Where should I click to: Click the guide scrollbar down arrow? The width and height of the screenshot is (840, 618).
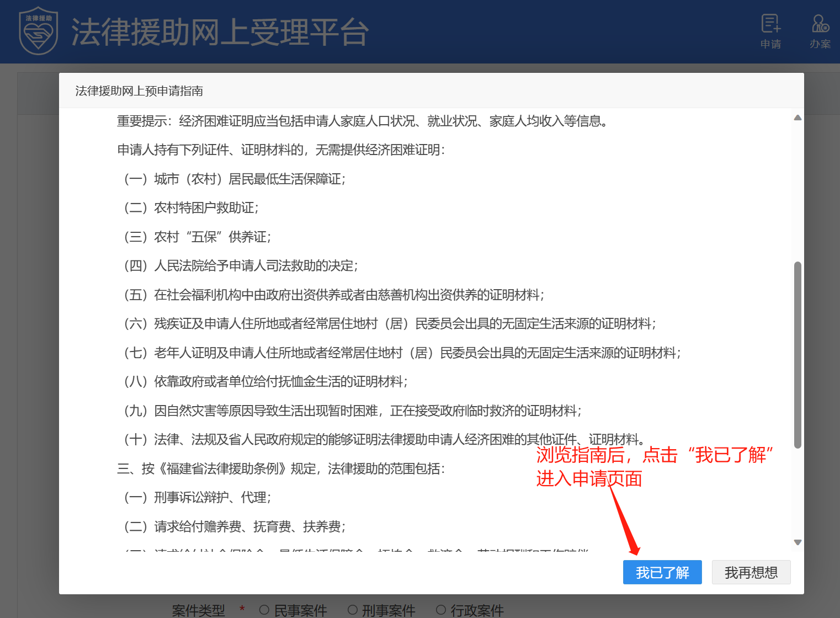point(797,542)
